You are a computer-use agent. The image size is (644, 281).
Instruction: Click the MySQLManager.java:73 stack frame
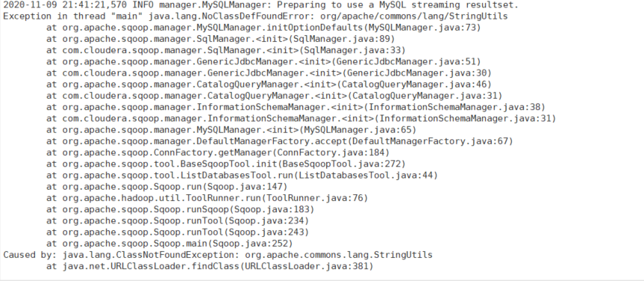[263, 28]
